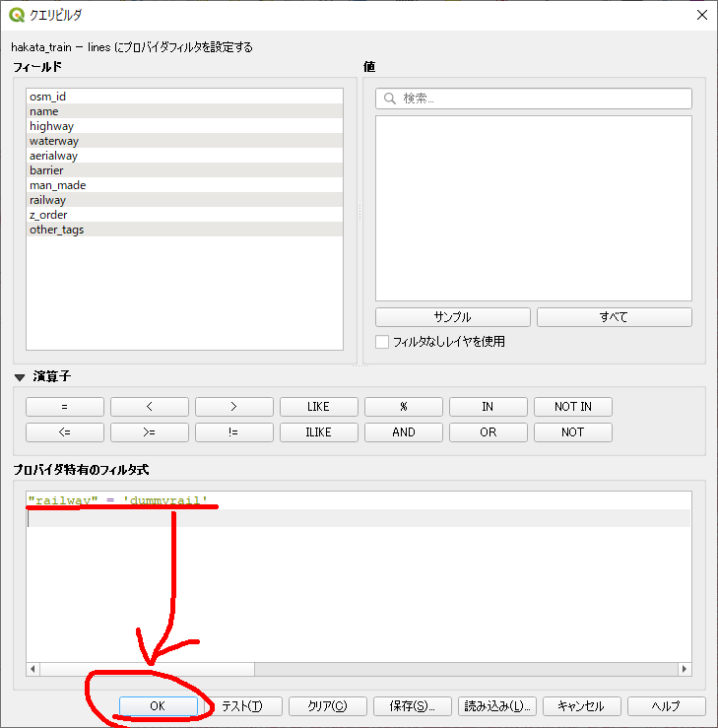Screen dimensions: 718x728
Task: Enable フィルタなしレイヤを使用 checkbox
Action: click(x=382, y=342)
